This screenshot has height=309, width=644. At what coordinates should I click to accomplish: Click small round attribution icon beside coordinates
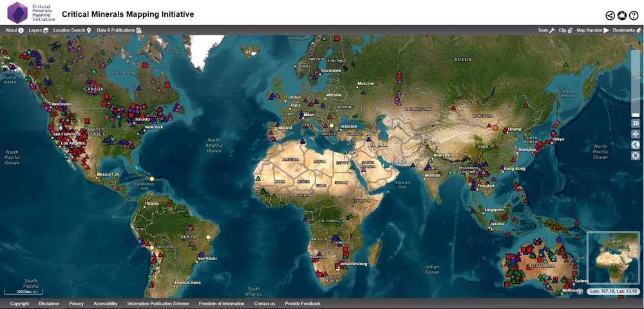[x=580, y=292]
